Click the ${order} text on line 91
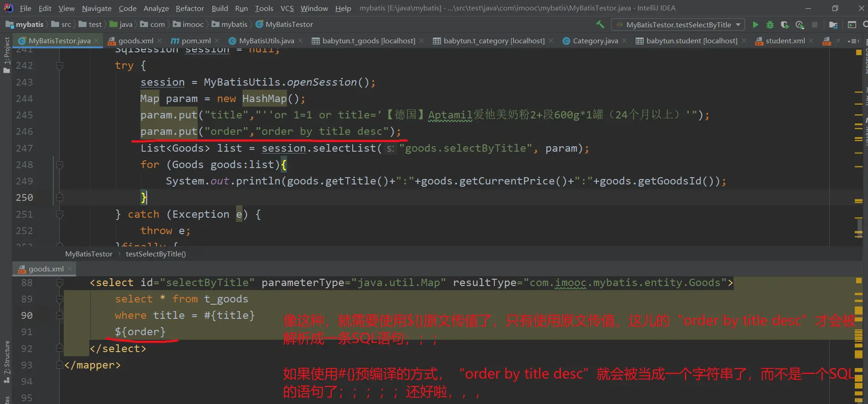Image resolution: width=868 pixels, height=404 pixels. (140, 332)
